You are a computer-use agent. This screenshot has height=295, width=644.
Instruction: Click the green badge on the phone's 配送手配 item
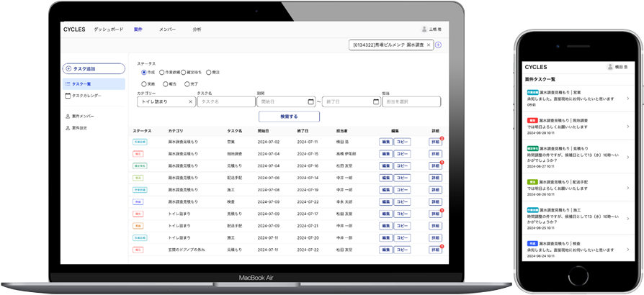(532, 181)
